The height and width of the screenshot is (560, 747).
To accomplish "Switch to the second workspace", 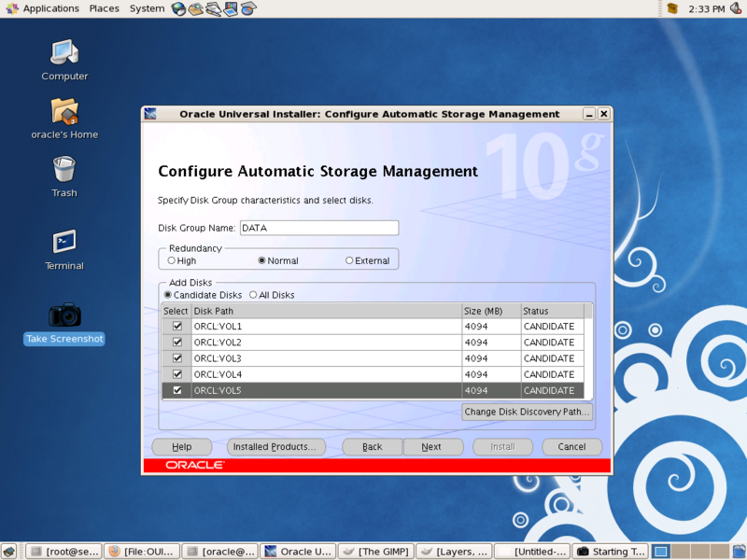I will [681, 552].
